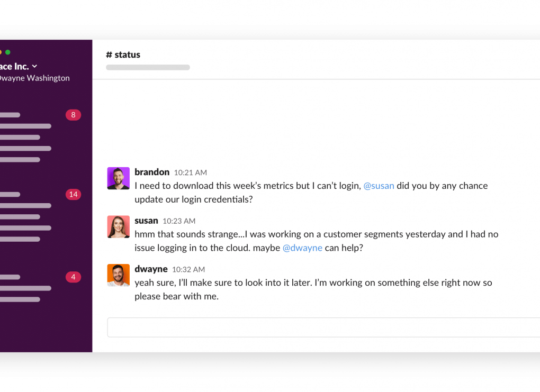Image resolution: width=540 pixels, height=392 pixels.
Task: Click the channel topic placeholder under # status
Action: point(148,68)
